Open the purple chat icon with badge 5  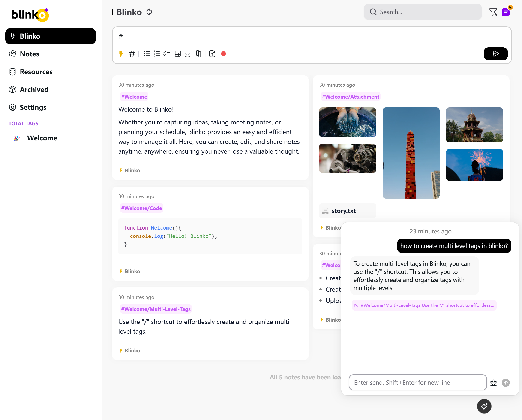506,12
